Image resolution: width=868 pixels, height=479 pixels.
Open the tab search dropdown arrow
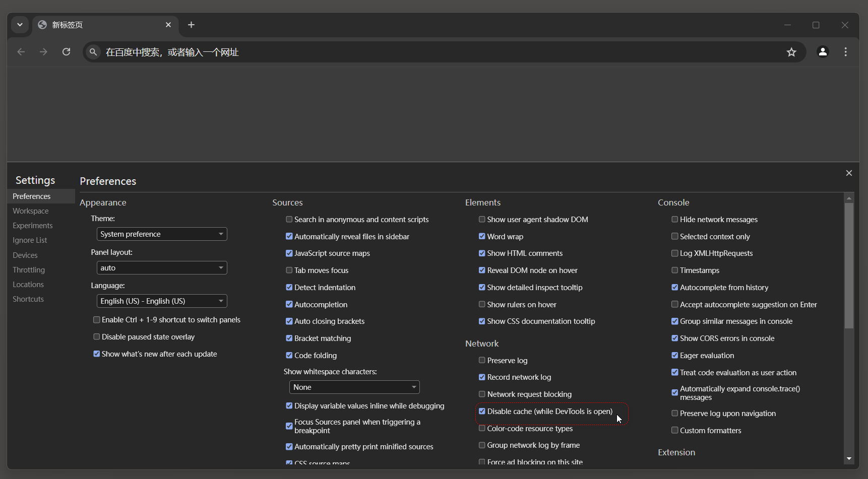click(x=20, y=25)
